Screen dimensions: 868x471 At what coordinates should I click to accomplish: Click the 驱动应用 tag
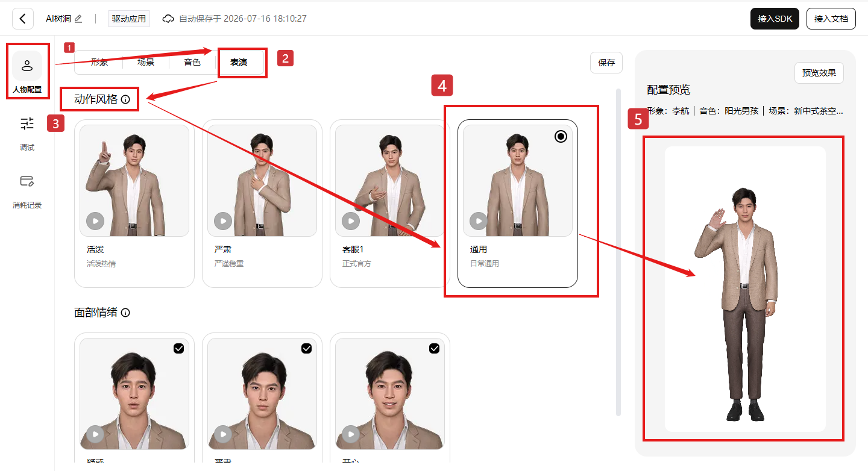click(x=129, y=19)
